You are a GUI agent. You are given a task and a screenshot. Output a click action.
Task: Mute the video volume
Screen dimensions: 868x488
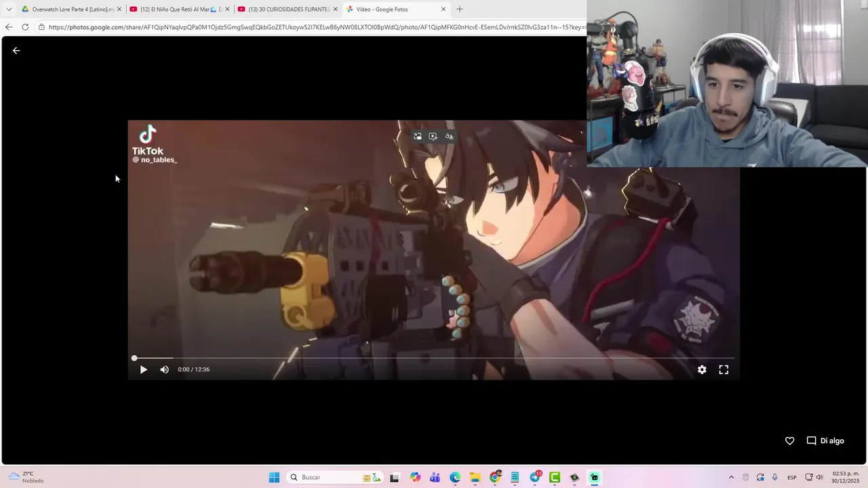coord(164,369)
